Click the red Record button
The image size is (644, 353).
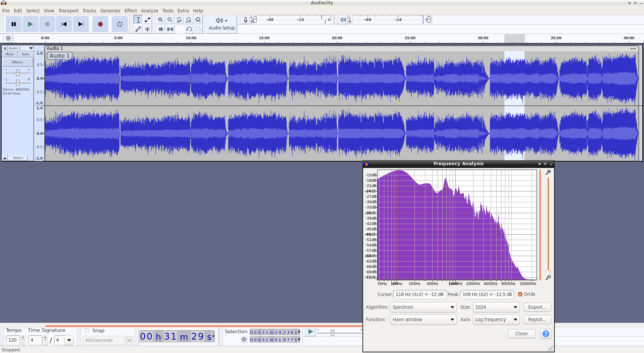click(100, 24)
